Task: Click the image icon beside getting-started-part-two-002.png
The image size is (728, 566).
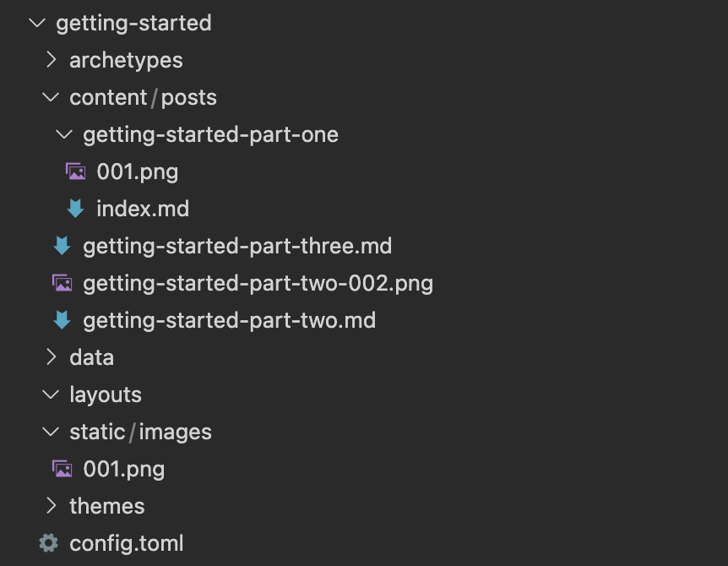Action: tap(62, 283)
